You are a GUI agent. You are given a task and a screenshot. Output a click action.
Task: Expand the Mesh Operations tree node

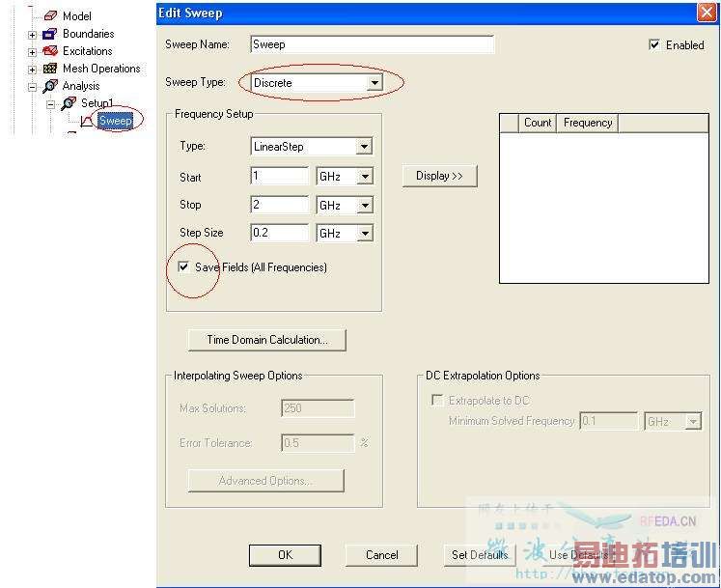click(x=32, y=70)
